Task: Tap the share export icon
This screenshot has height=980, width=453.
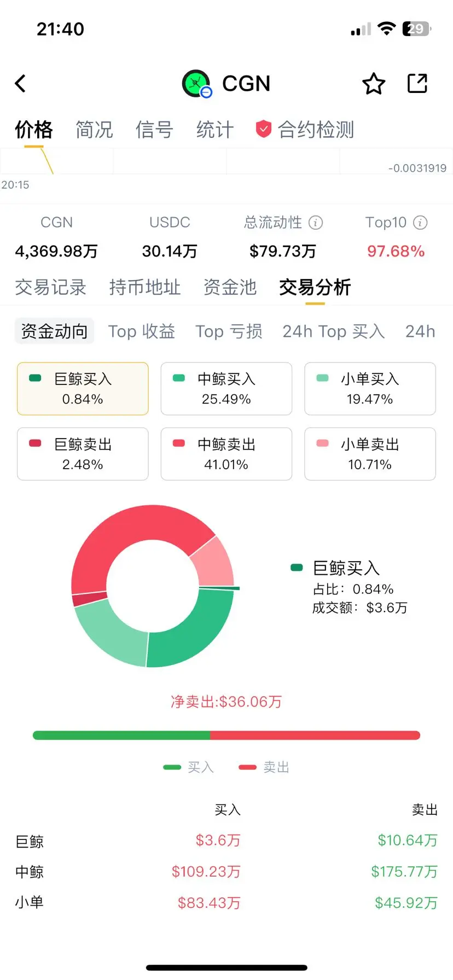Action: 417,84
